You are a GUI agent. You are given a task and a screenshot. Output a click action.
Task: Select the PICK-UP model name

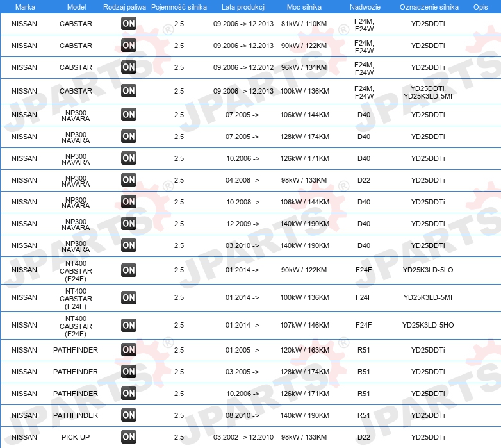(x=76, y=437)
